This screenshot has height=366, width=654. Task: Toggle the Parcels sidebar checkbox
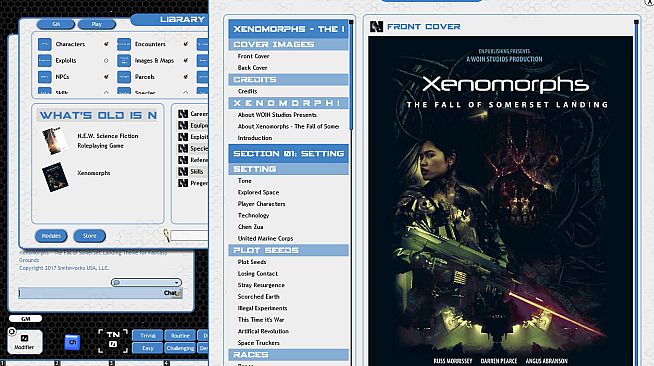pyautogui.click(x=185, y=77)
